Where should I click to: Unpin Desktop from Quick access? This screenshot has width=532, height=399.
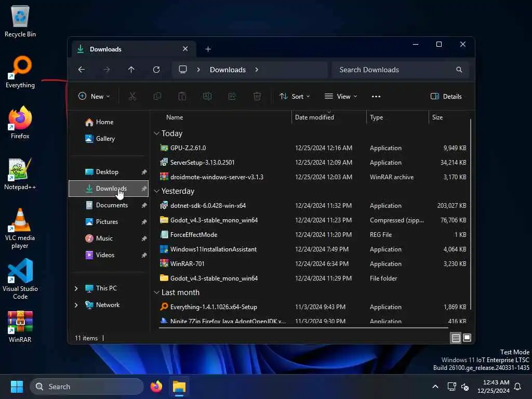tap(144, 172)
